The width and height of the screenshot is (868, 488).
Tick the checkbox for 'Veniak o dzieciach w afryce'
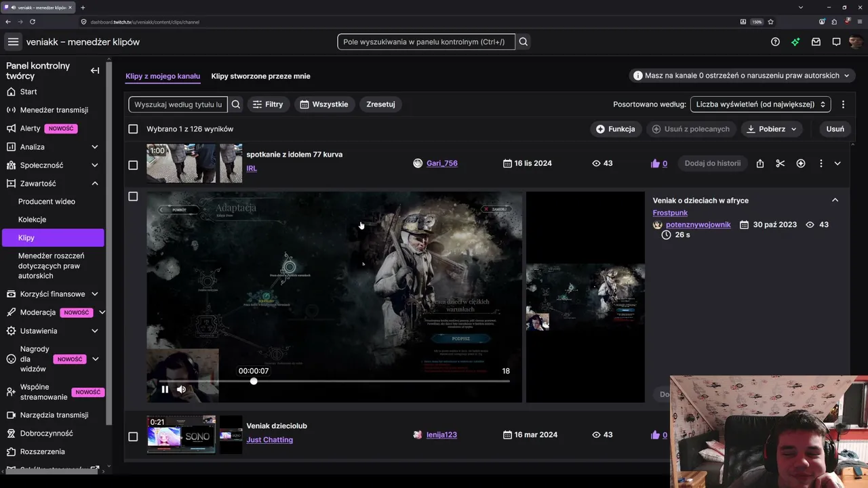pyautogui.click(x=133, y=197)
